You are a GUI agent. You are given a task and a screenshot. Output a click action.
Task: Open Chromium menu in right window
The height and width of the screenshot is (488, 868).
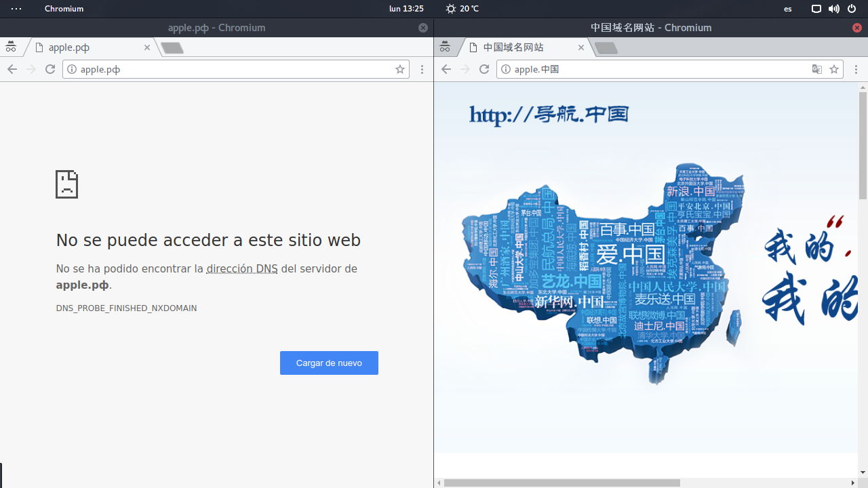[856, 69]
